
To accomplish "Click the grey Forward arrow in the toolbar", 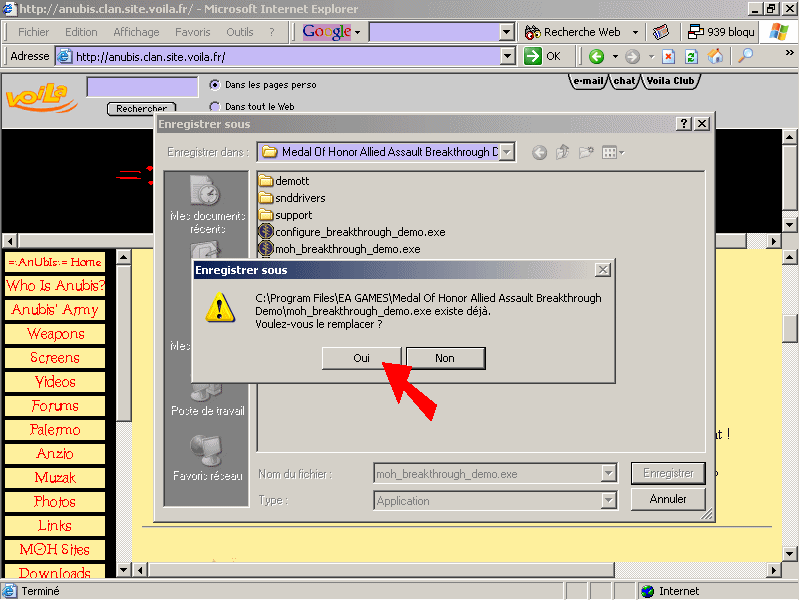I will coord(632,56).
